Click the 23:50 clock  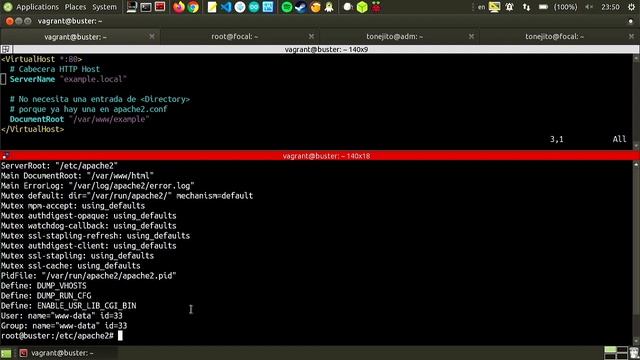[610, 7]
